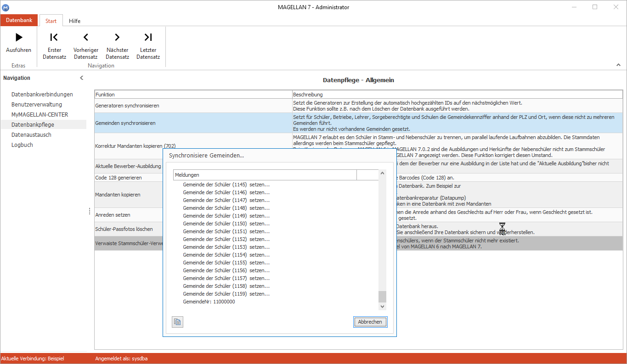This screenshot has height=364, width=627.
Task: Copy messages with the dialog clipboard icon
Action: click(178, 322)
